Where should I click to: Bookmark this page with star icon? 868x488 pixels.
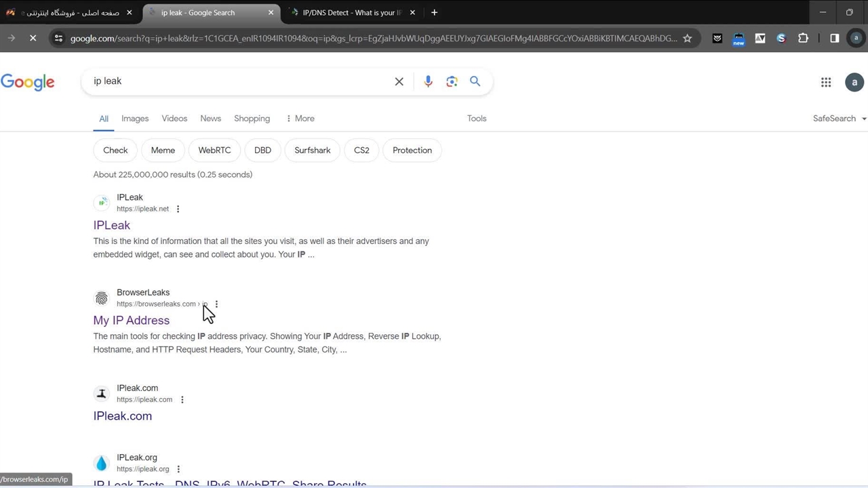(x=688, y=39)
